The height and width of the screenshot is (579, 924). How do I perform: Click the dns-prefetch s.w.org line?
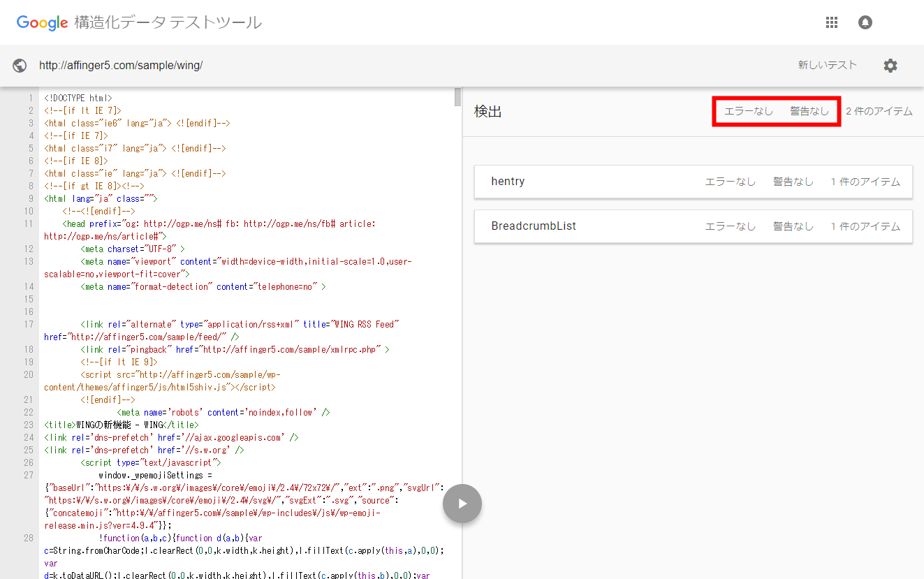[144, 450]
